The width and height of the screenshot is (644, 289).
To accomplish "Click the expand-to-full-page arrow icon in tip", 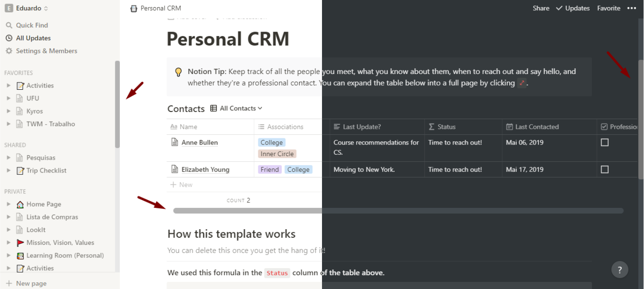I will point(522,83).
